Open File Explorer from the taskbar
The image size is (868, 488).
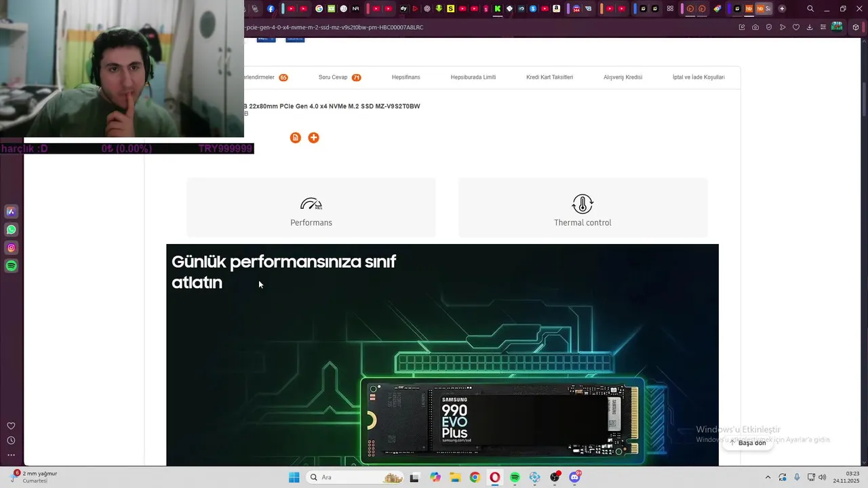click(454, 477)
